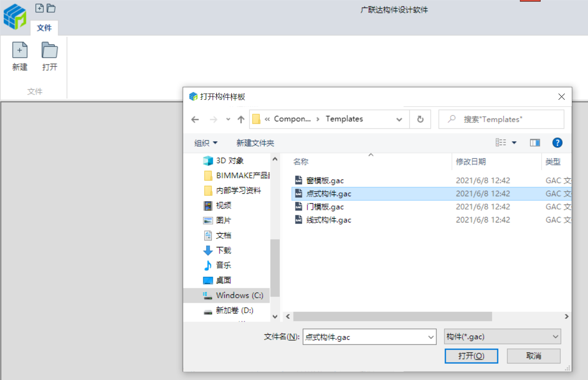The height and width of the screenshot is (380, 588).
Task: Open recent locations dropdown arrow
Action: coord(228,119)
